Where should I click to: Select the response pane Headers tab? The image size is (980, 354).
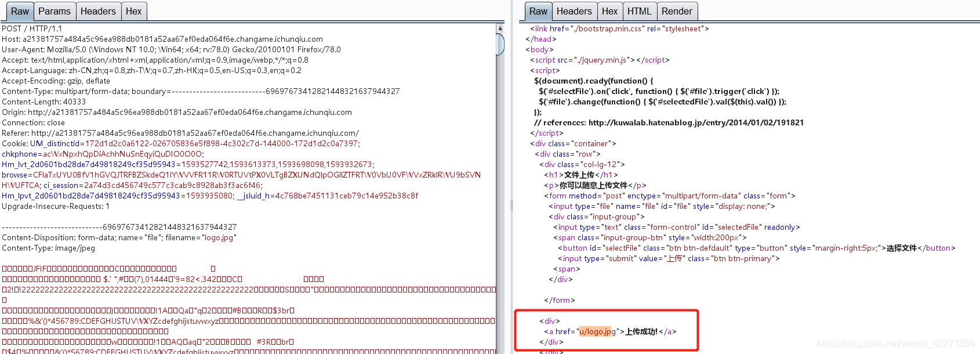pyautogui.click(x=574, y=11)
